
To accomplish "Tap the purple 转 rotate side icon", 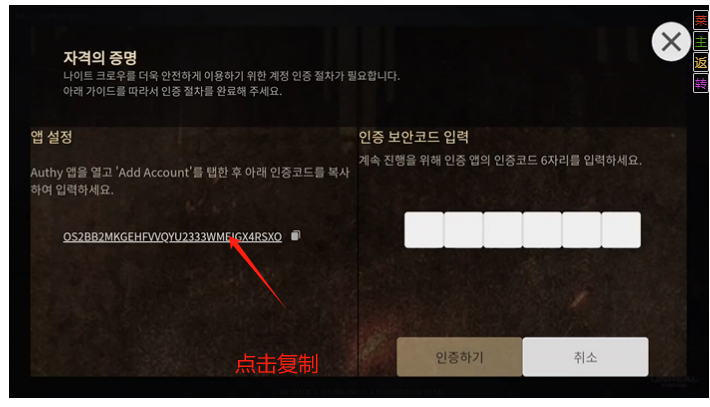I will (700, 84).
